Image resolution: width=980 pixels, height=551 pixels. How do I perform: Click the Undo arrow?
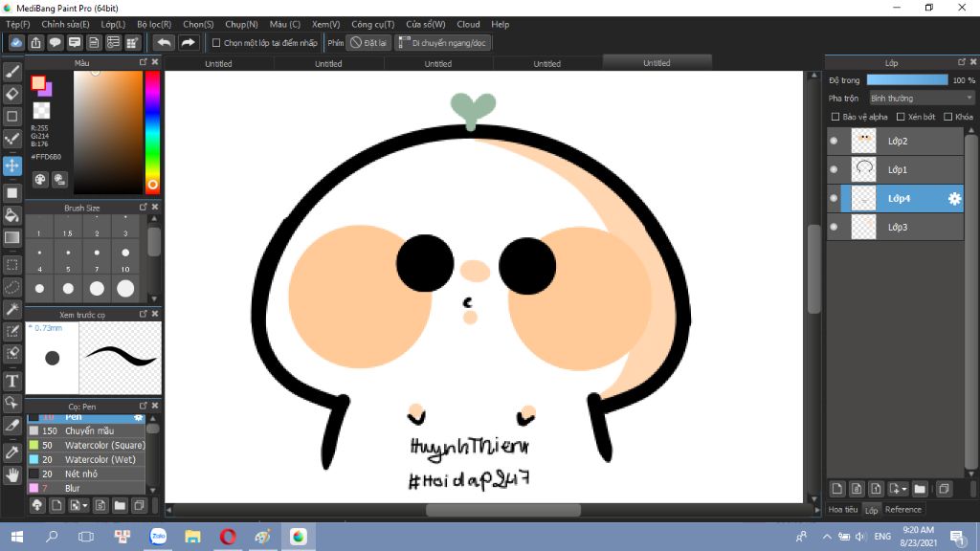[164, 42]
